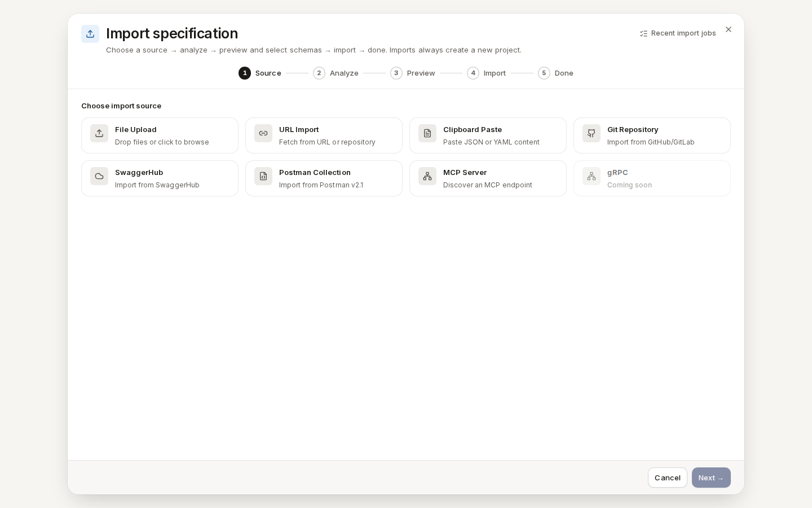Click the URL Import link icon
This screenshot has width=812, height=508.
pos(263,133)
